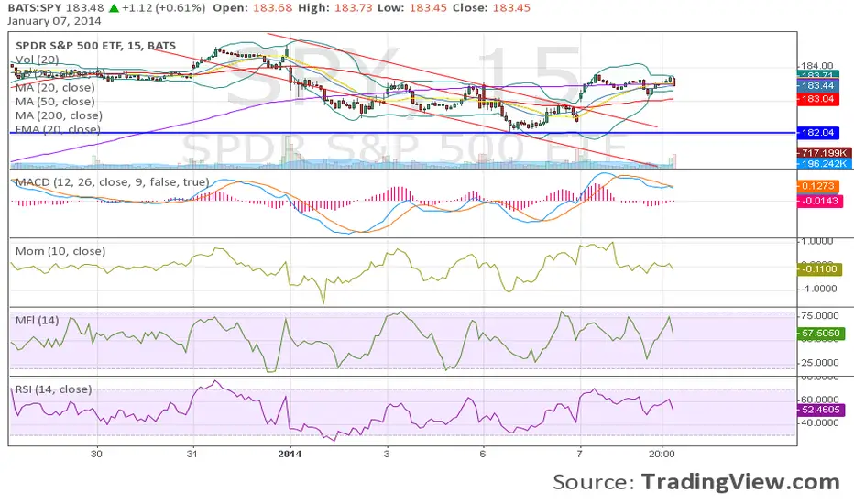The image size is (854, 504).
Task: Click the 3 date on time axis
Action: point(387,454)
